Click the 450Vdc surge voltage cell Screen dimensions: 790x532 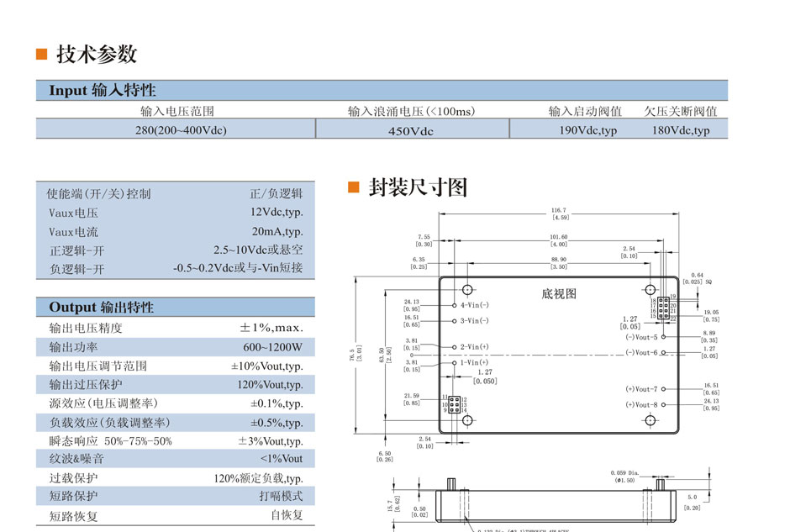tap(411, 130)
